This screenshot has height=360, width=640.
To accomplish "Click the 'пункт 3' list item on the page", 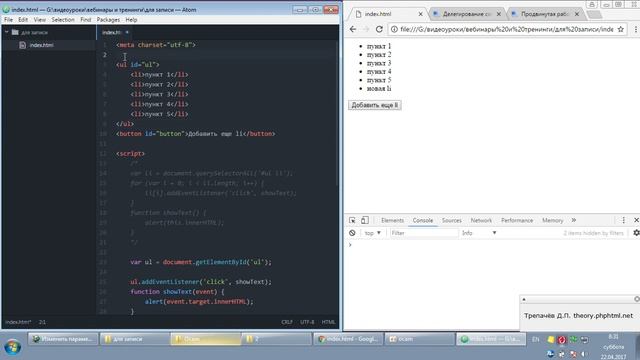I will click(379, 63).
